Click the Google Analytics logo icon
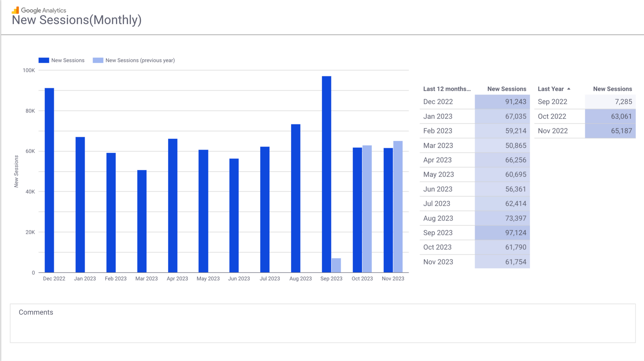 click(x=15, y=10)
